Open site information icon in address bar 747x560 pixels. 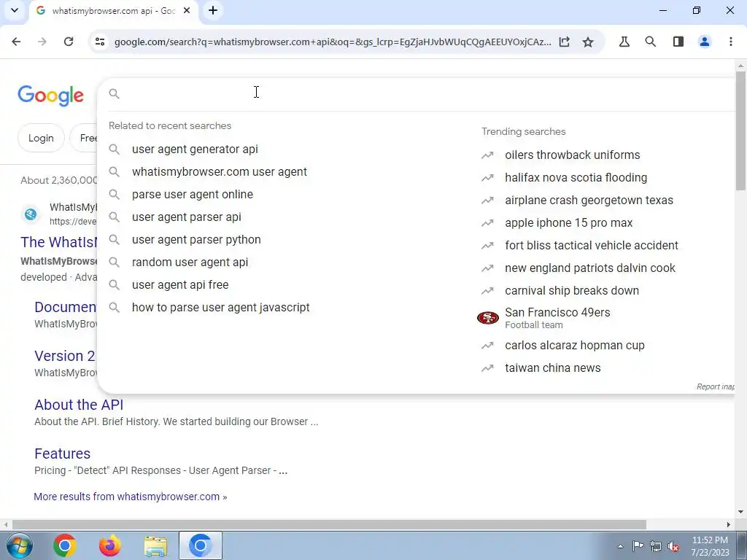[100, 42]
